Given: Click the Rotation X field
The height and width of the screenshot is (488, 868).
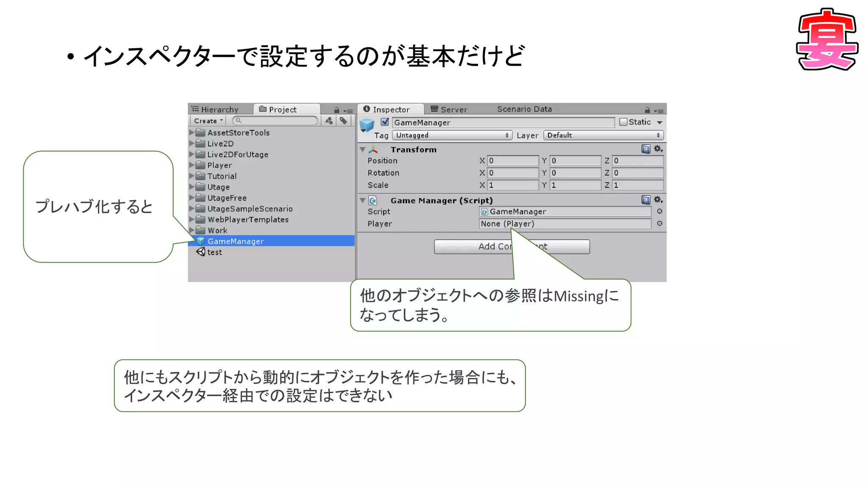Looking at the screenshot, I should click(513, 173).
